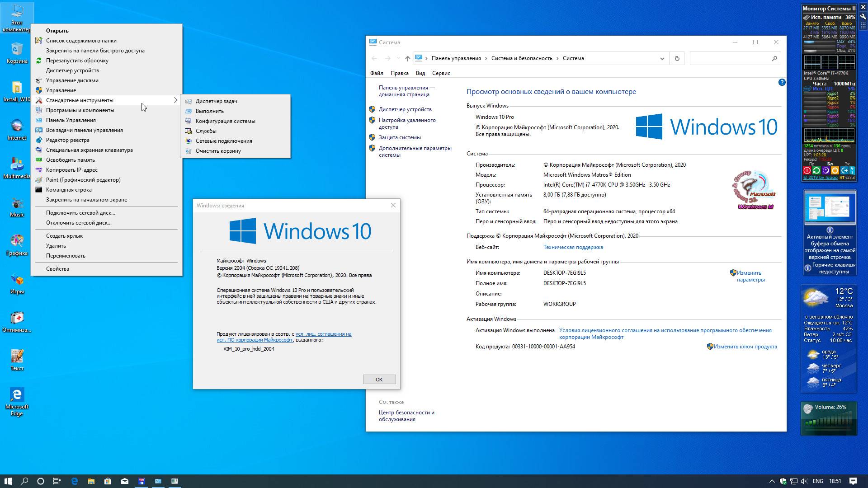Click the red shutdown icon in the system monitor gadget
Screen dimensions: 868x488
coord(807,170)
